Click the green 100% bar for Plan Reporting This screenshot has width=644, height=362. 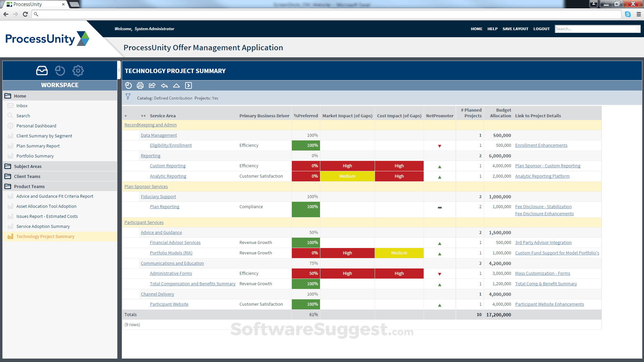pyautogui.click(x=306, y=209)
